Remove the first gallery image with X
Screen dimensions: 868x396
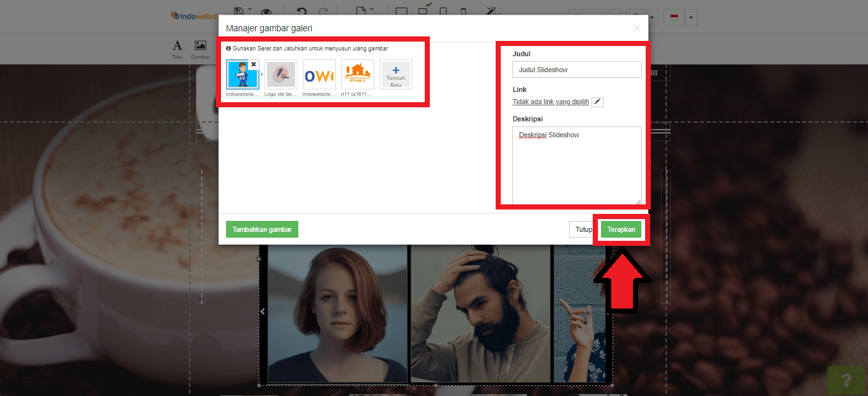[x=254, y=65]
